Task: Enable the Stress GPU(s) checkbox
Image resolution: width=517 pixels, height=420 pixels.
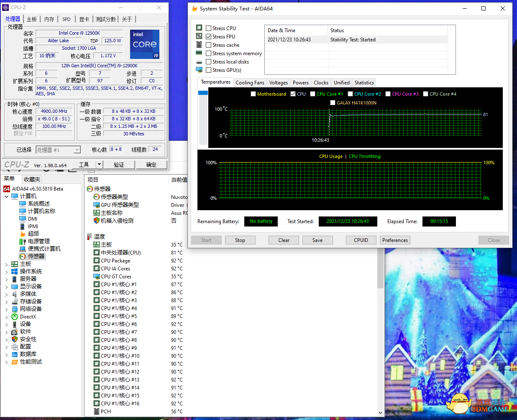Action: (208, 70)
